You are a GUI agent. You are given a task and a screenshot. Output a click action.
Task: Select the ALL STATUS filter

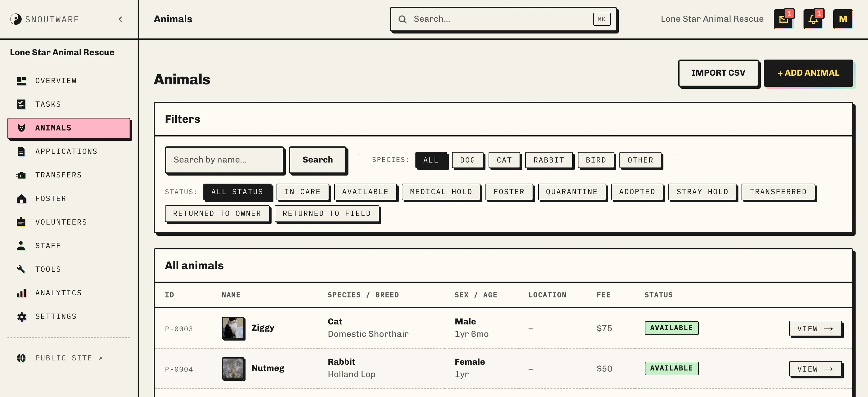237,192
